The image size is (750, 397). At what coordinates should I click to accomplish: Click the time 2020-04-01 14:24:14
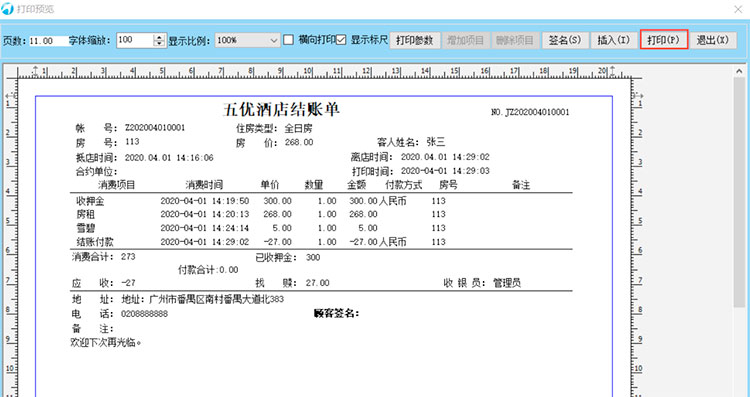tap(205, 228)
